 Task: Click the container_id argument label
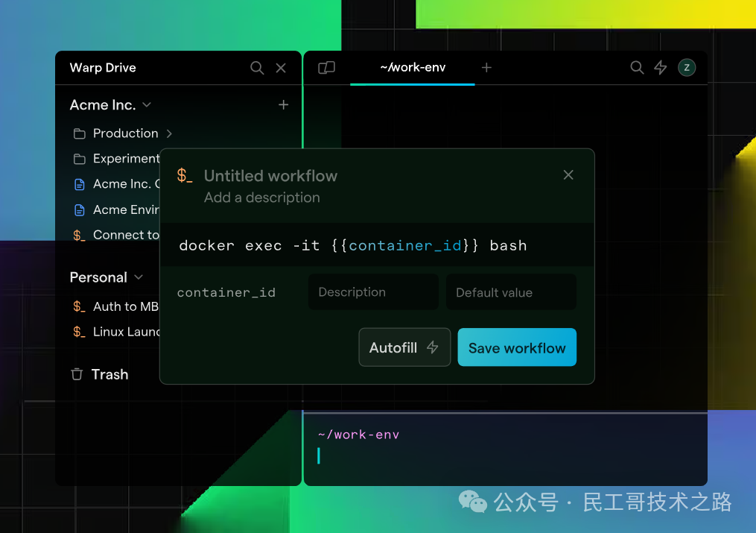tap(226, 292)
